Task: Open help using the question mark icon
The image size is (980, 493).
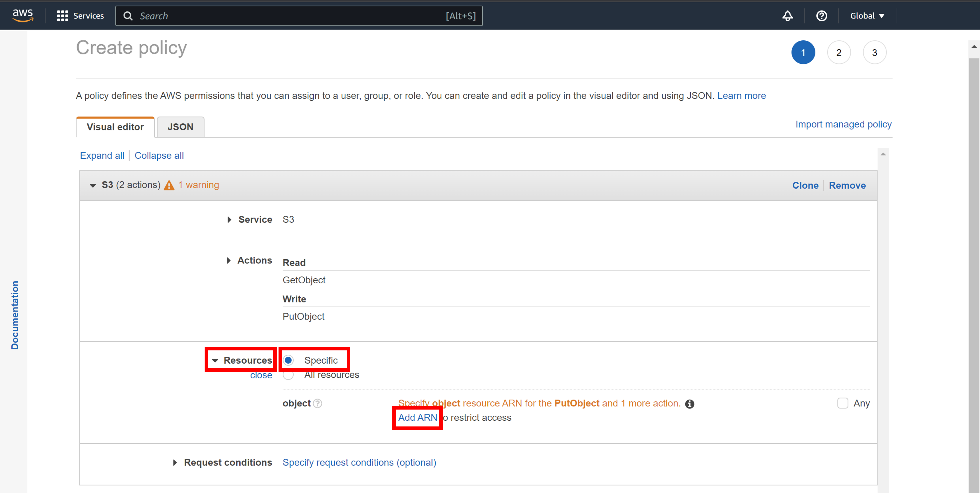Action: (x=822, y=16)
